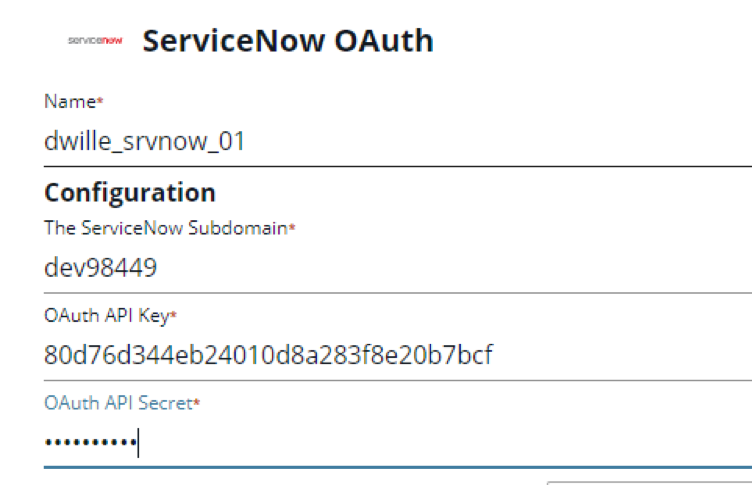
Task: Click the required asterisk after OAuth API Secret
Action: coord(196,402)
